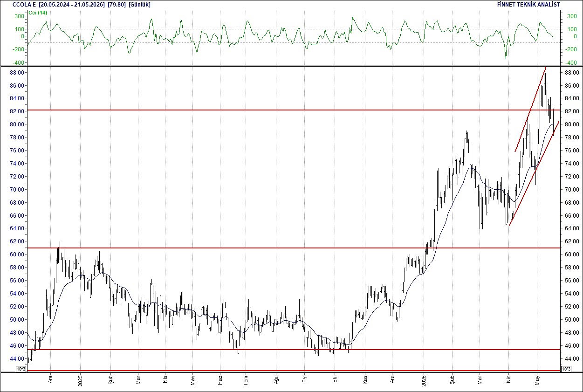Click the 300 label on left CCI axis
The width and height of the screenshot is (583, 392).
[x=19, y=16]
